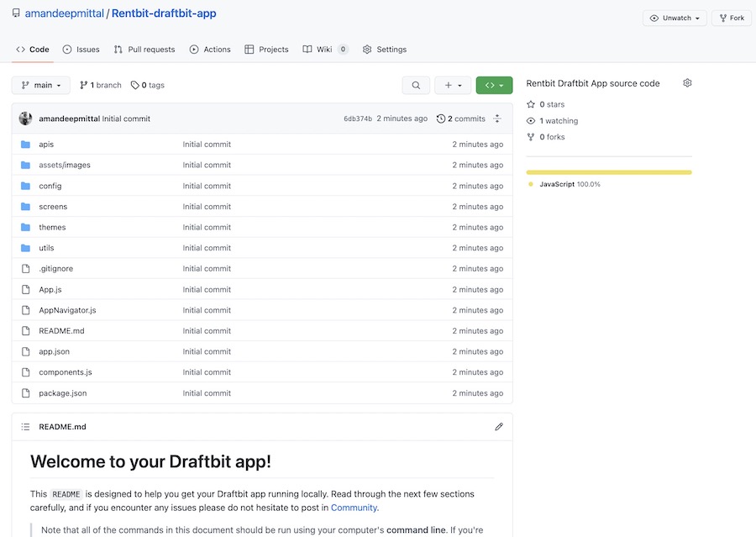View the 2 commits history
756x537 pixels.
(461, 118)
